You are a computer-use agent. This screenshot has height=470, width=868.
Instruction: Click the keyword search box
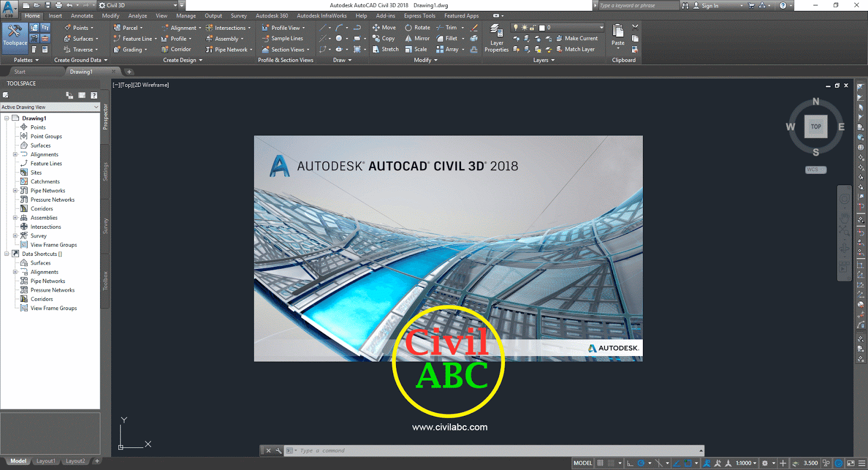[x=638, y=5]
